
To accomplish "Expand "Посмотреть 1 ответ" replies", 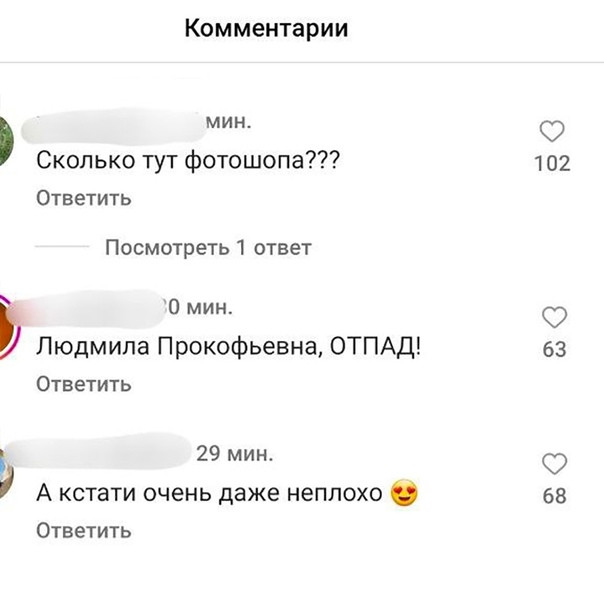I will click(208, 247).
